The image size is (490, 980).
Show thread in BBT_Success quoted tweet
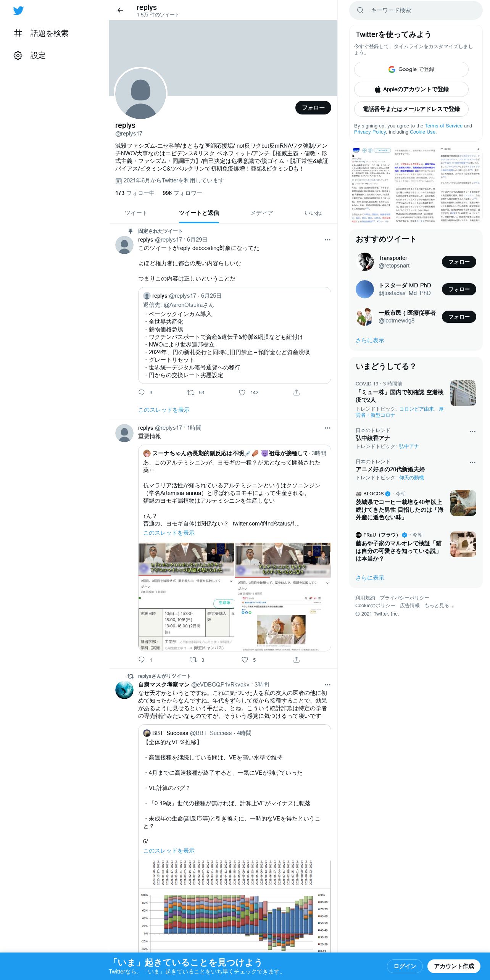click(169, 850)
